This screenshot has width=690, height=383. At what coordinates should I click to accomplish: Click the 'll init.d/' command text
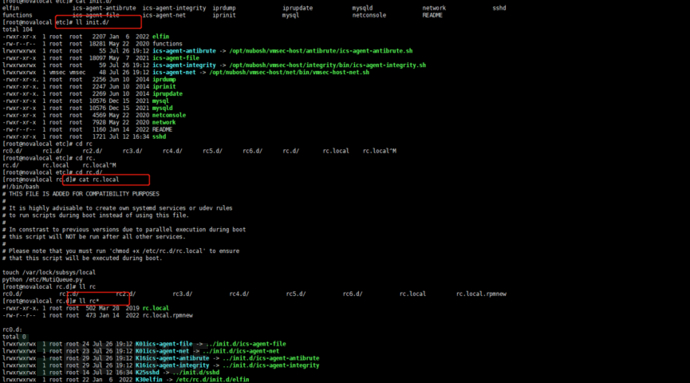click(92, 22)
